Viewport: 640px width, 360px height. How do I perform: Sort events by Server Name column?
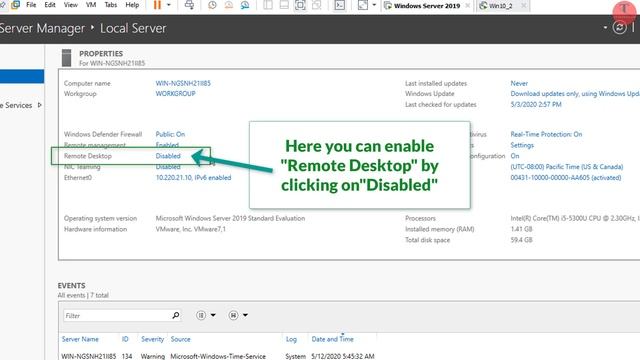click(80, 339)
